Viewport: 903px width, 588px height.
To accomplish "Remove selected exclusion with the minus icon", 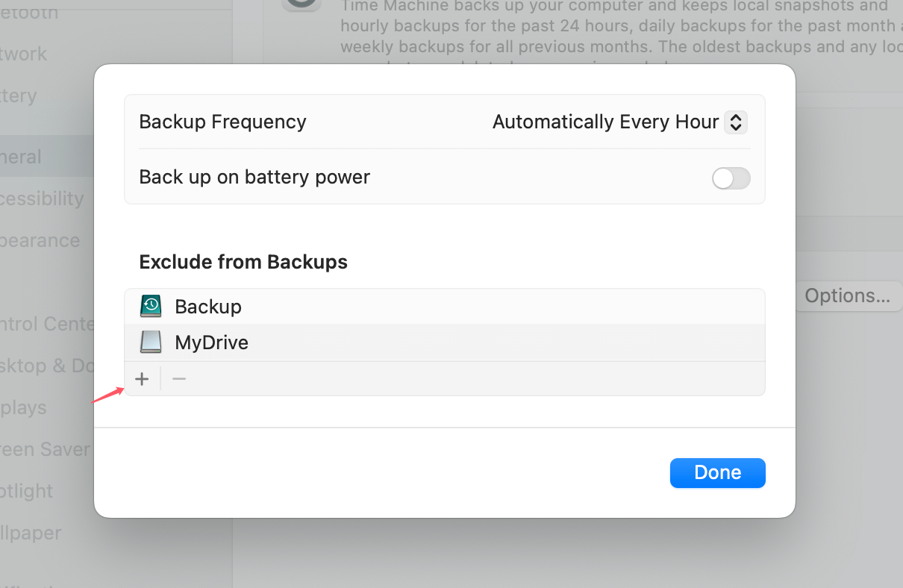I will pyautogui.click(x=178, y=378).
